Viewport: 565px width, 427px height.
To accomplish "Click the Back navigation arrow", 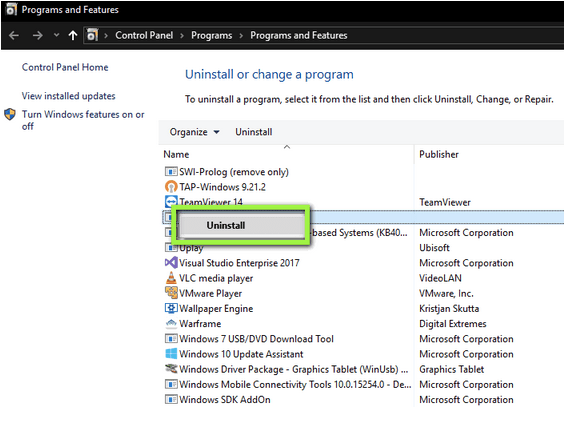I will 14,35.
